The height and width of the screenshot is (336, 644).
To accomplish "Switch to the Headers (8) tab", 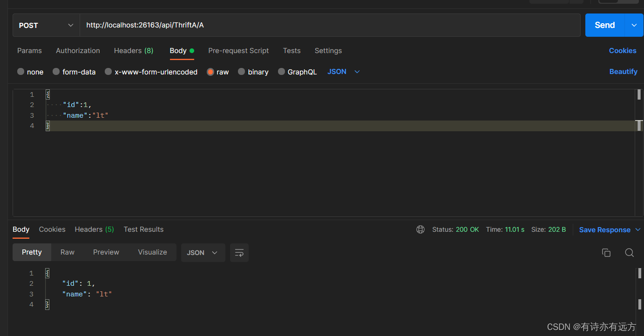I will coord(134,51).
